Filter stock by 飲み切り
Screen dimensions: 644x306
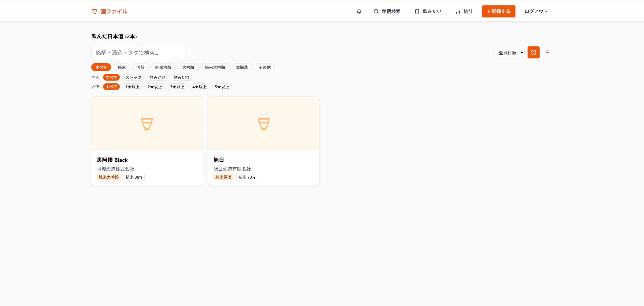pos(182,77)
